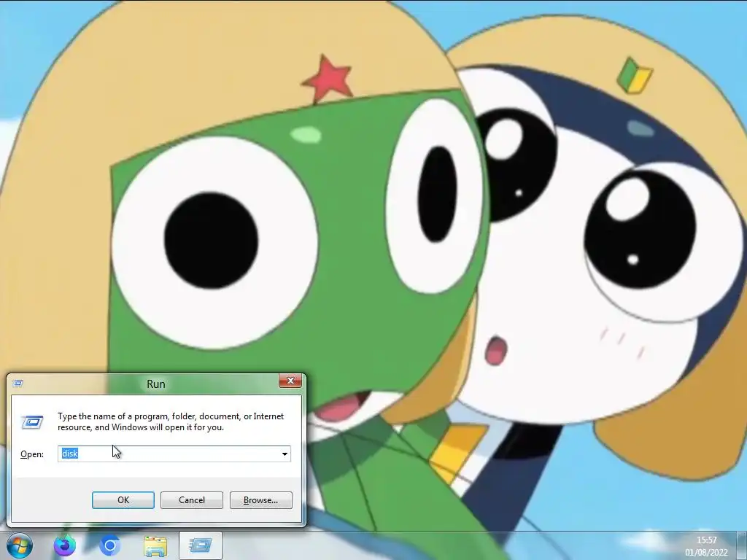This screenshot has width=747, height=560.
Task: Click OK in the Run dialog
Action: pos(123,500)
